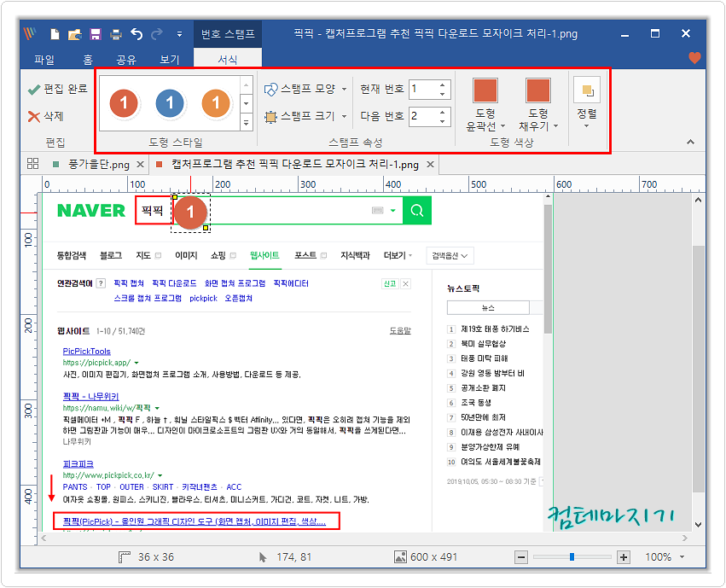Viewport: 726px width, 588px height.
Task: Decrease the 현재 번호 value
Action: (443, 94)
